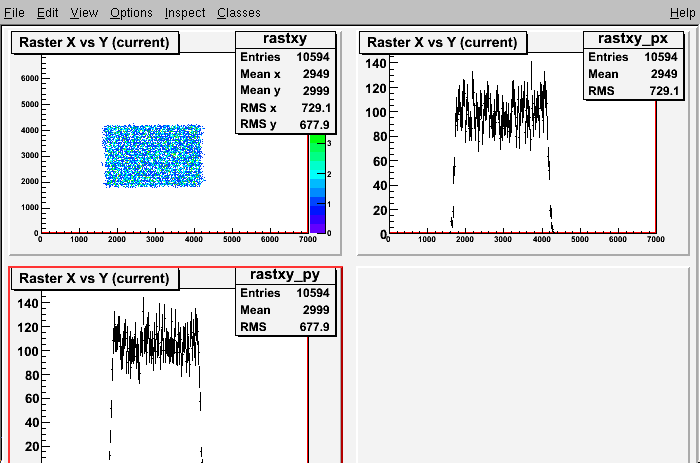
Task: Click the 6000 y-axis label in rastxy plot
Action: click(x=30, y=79)
